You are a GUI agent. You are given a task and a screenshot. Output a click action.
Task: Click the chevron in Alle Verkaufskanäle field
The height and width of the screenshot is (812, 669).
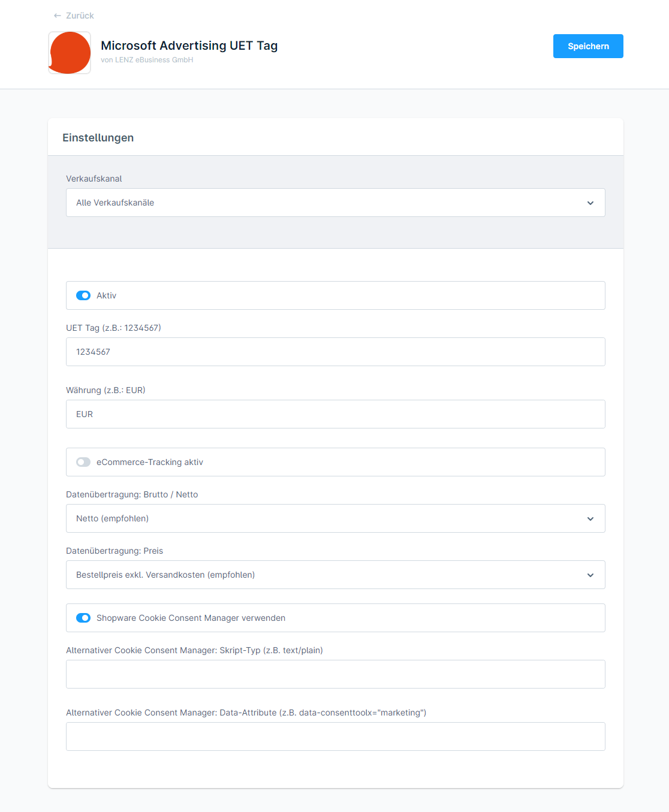coord(590,203)
